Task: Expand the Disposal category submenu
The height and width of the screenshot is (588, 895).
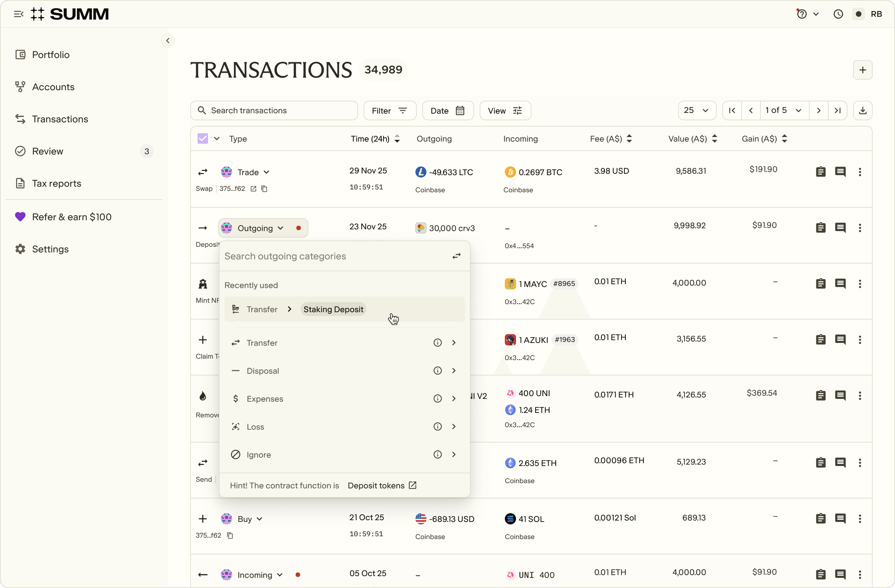Action: [453, 371]
